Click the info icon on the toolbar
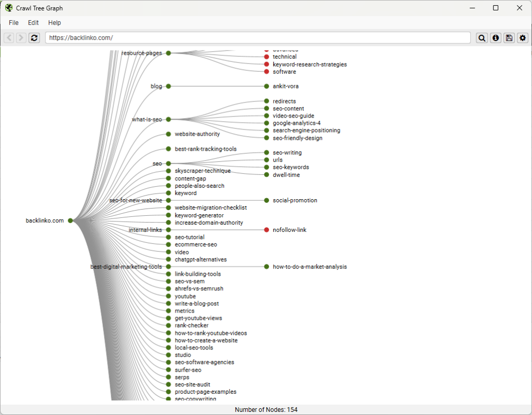 (x=495, y=37)
